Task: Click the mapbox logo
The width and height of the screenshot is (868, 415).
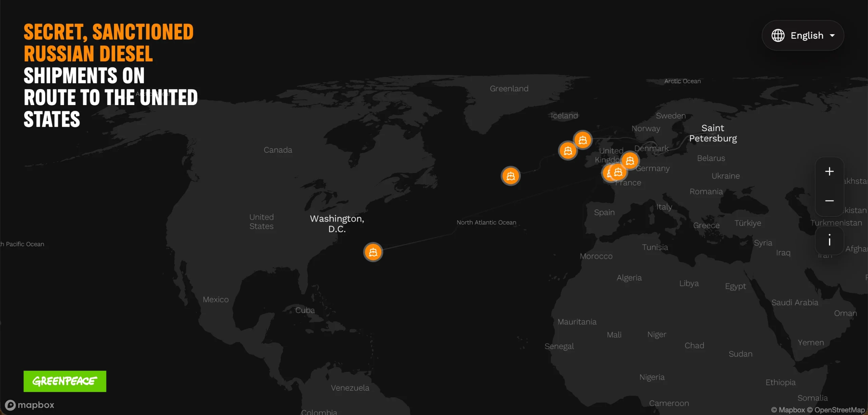Action: pyautogui.click(x=29, y=405)
